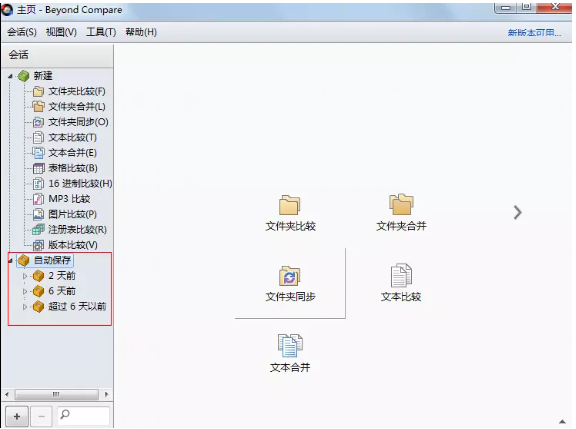Click the 超过 6 天以前 box icon
The height and width of the screenshot is (429, 576).
coord(38,306)
